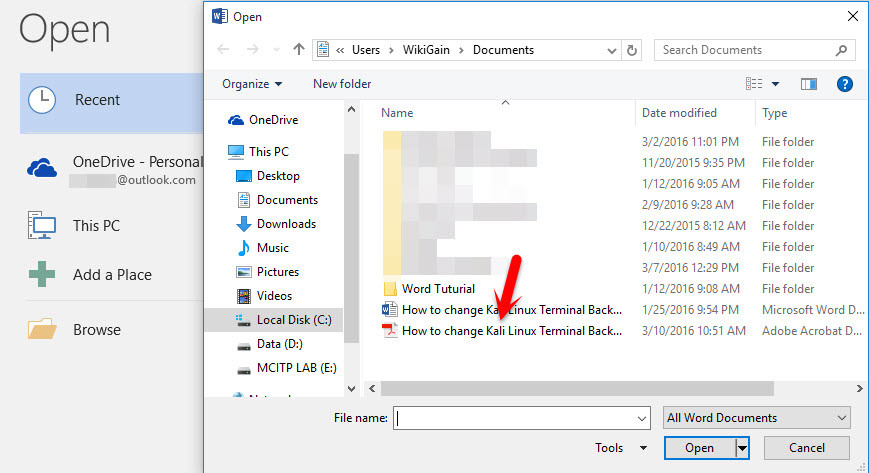869x473 pixels.
Task: Toggle the preview pane icon
Action: click(809, 84)
